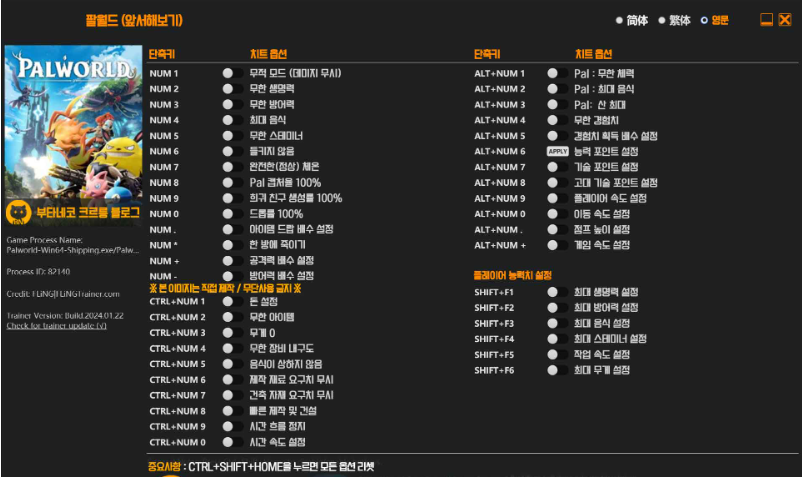Select 简体 language radio button
Screen dimensions: 802x477
619,20
